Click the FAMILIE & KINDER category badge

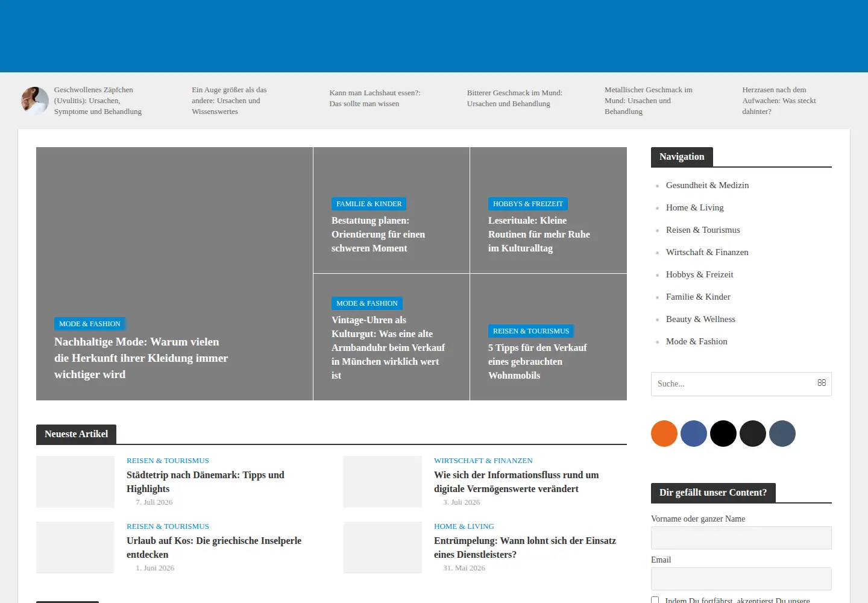click(369, 204)
